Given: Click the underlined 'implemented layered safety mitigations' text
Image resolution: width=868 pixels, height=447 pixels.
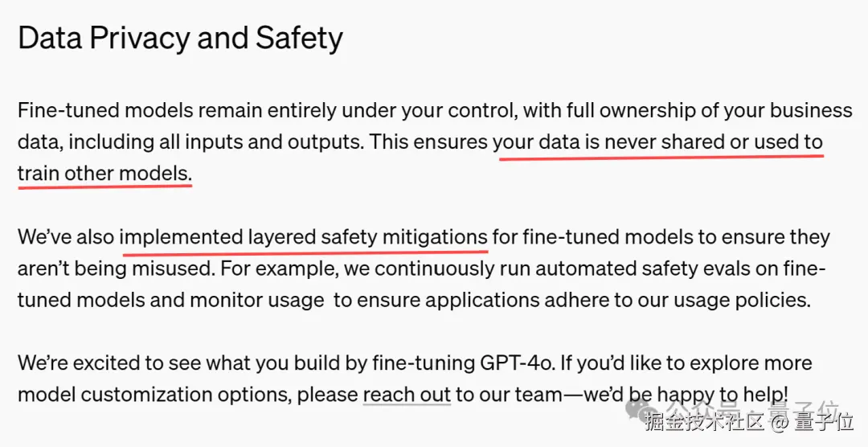Looking at the screenshot, I should pos(305,237).
